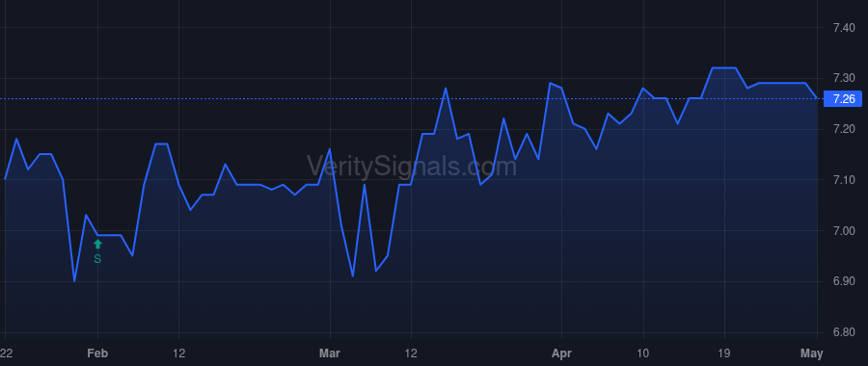
Task: Click the 7.20 price axis label
Action: click(x=844, y=129)
